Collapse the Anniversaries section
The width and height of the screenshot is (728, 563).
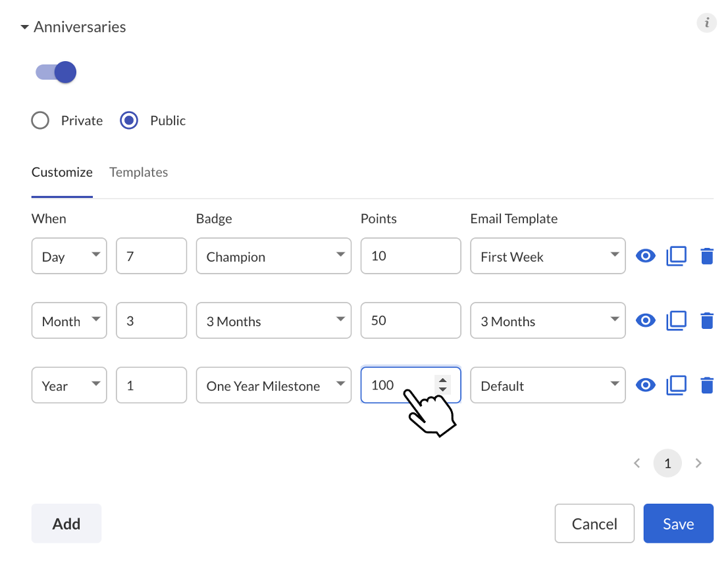(x=24, y=28)
